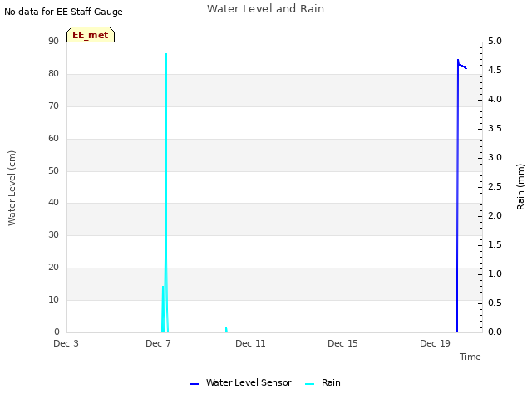Click the small rain bump before Dec 11

coord(226,329)
